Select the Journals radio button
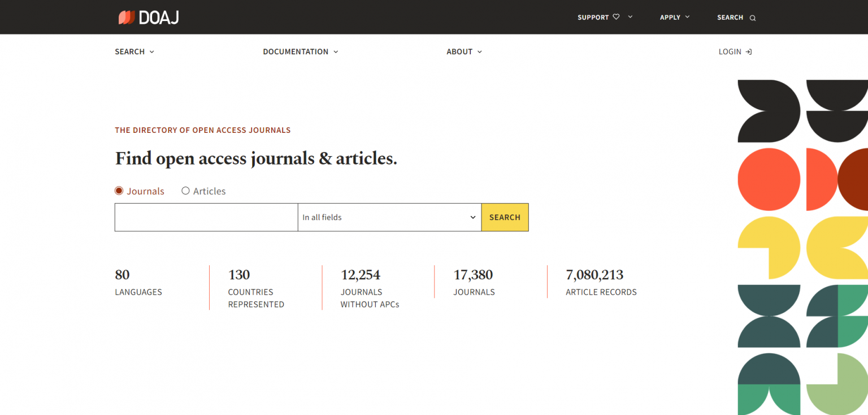 point(119,191)
